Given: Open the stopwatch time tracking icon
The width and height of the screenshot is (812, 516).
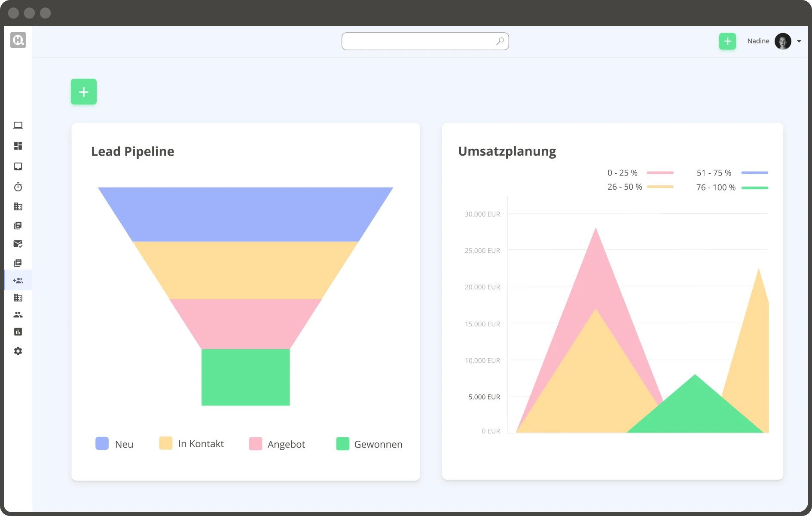Looking at the screenshot, I should pos(18,187).
